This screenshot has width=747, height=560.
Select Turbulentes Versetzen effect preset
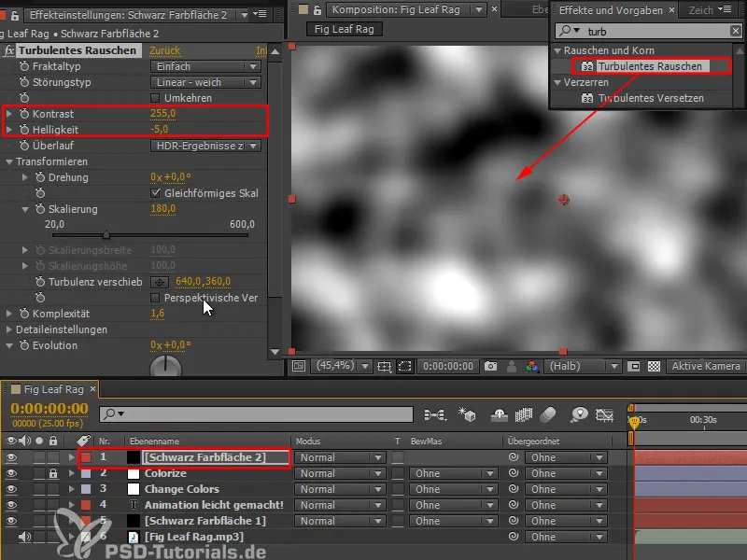pyautogui.click(x=651, y=98)
